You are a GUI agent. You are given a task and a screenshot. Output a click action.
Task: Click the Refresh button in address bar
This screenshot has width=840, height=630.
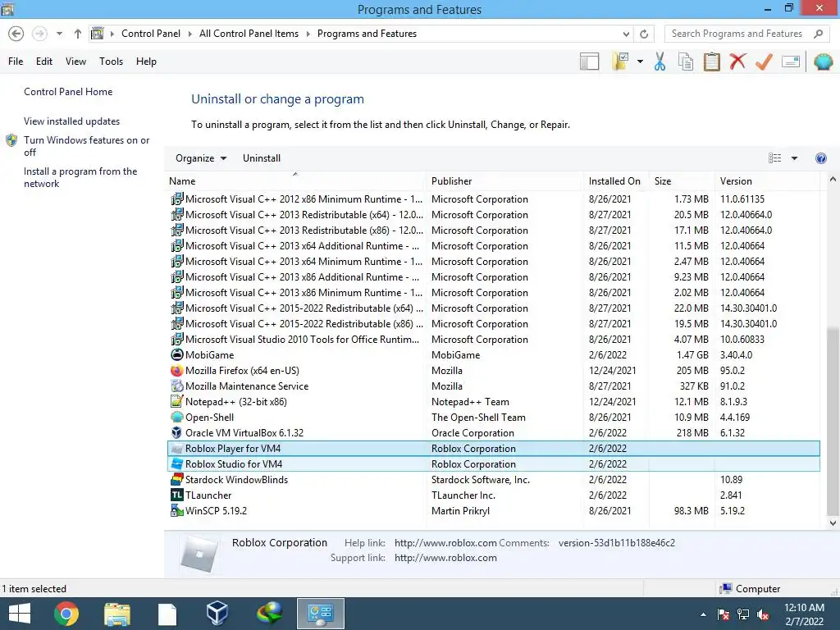(644, 34)
